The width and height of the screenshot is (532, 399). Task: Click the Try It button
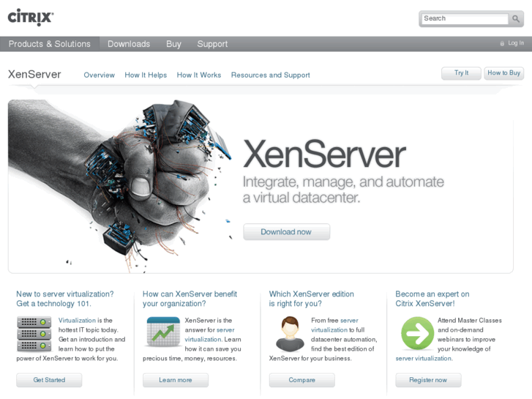pos(461,73)
